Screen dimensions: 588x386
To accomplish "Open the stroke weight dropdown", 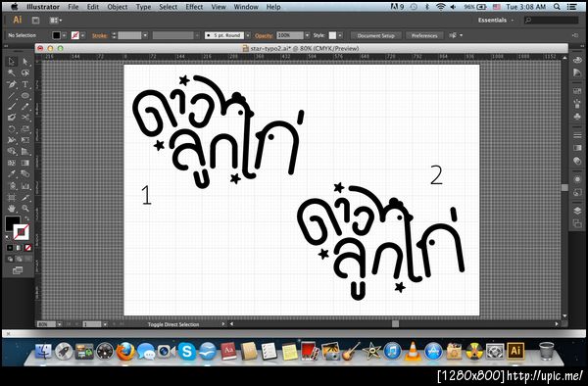I will 145,35.
